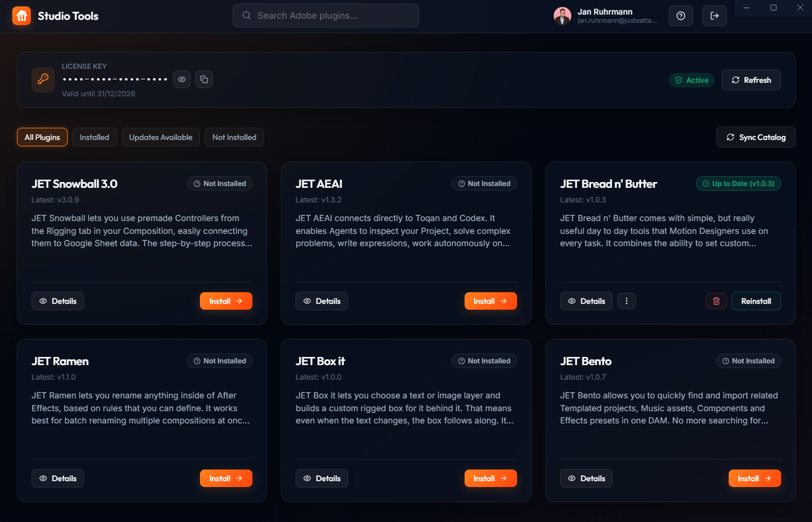This screenshot has height=522, width=812.
Task: Click the Latest: v1.0.7 version text
Action: click(x=583, y=377)
